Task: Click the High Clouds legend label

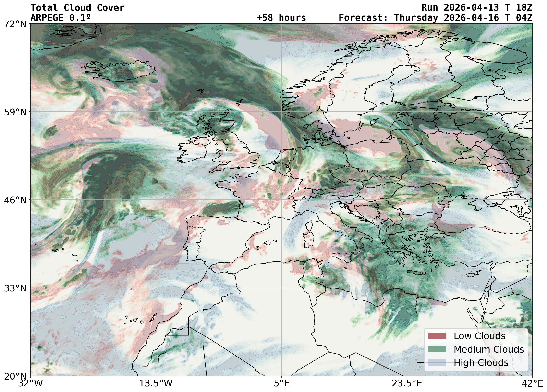Action: pos(481,363)
